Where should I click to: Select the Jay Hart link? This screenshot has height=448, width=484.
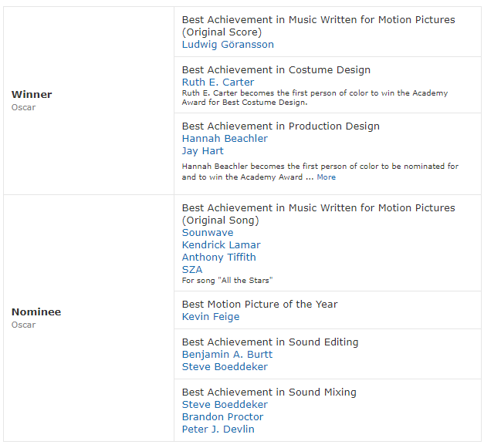point(202,151)
